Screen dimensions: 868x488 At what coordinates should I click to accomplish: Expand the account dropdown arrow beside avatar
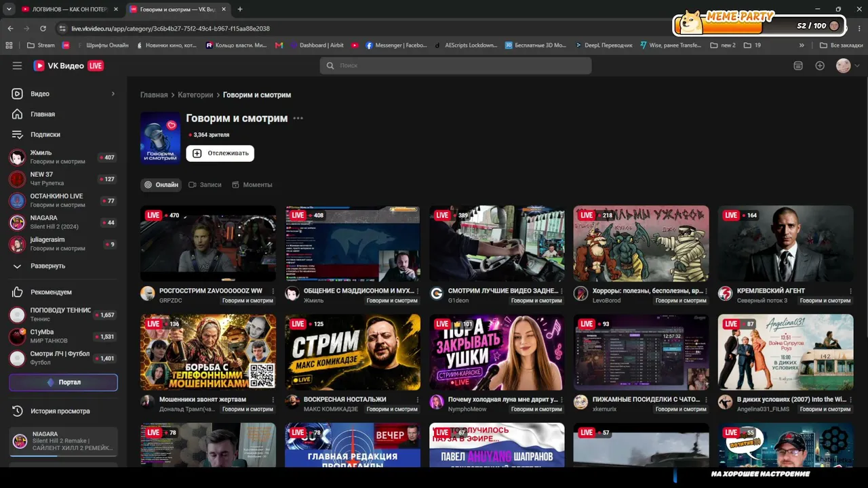857,66
